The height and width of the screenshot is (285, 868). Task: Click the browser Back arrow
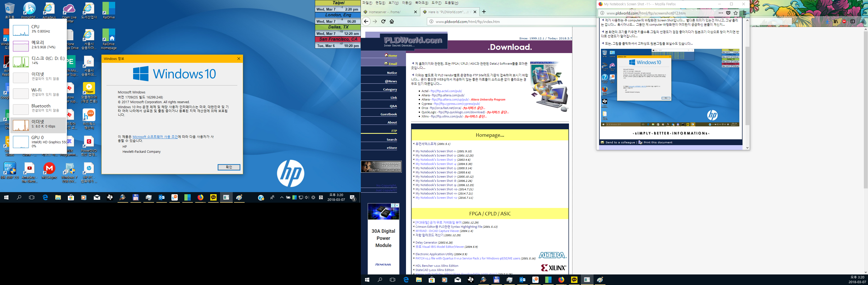(x=366, y=22)
